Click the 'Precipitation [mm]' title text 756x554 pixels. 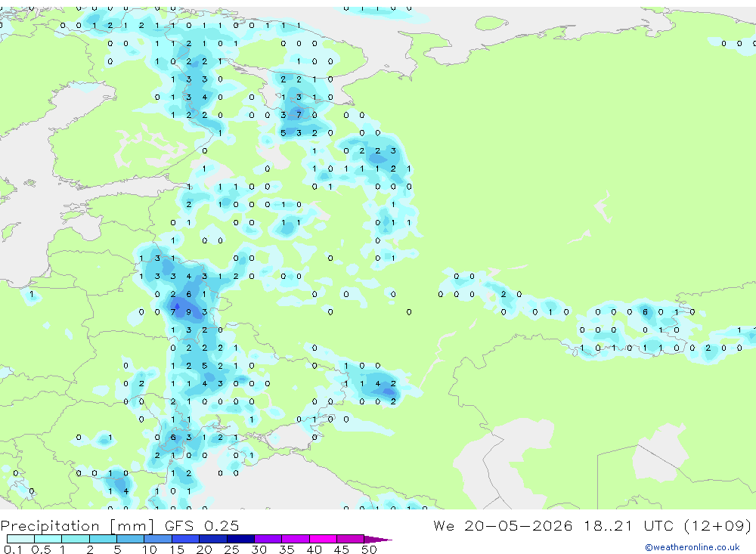[x=77, y=525]
